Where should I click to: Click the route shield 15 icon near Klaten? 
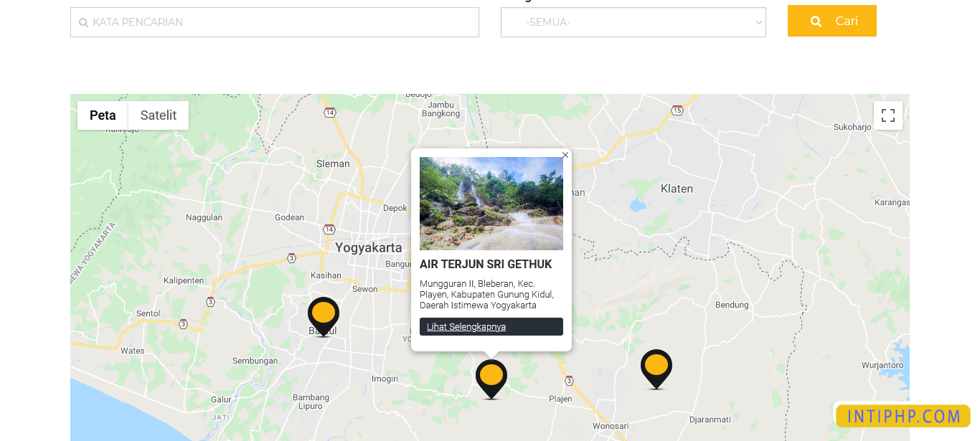pyautogui.click(x=677, y=110)
